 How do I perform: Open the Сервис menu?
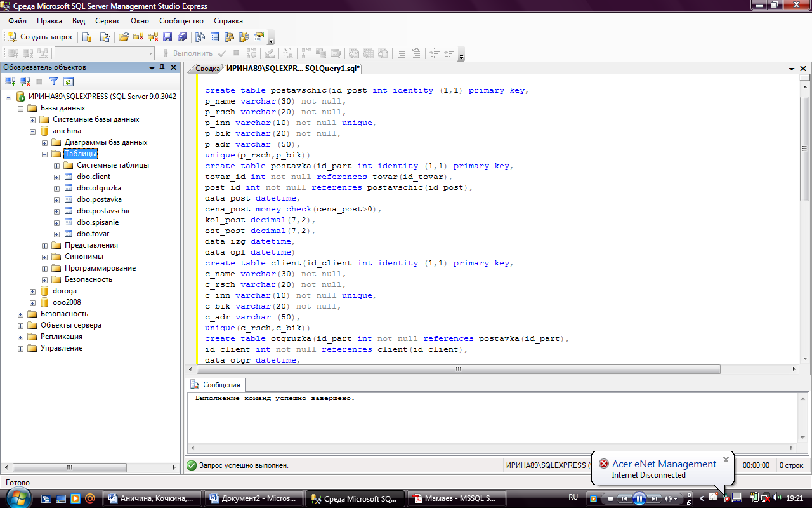(x=108, y=21)
